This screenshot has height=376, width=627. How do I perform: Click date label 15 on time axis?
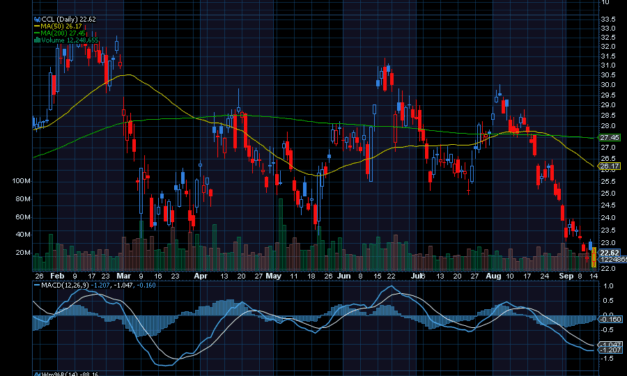click(377, 276)
